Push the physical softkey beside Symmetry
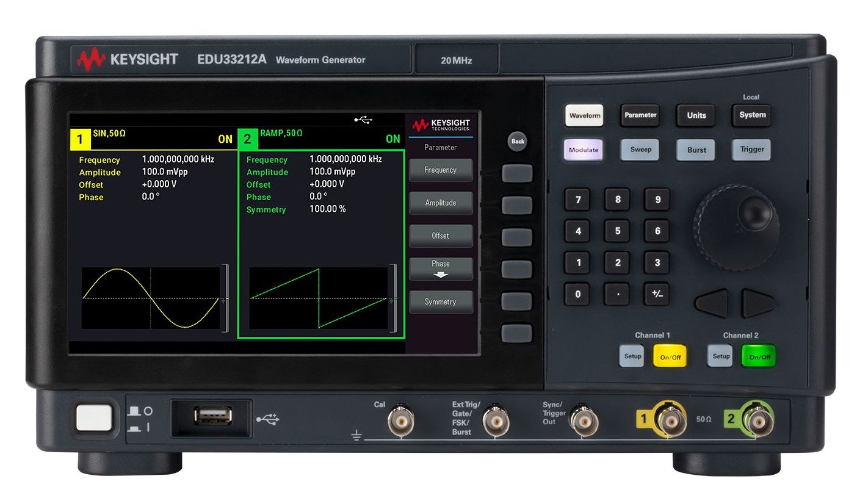The height and width of the screenshot is (498, 868). [x=517, y=301]
